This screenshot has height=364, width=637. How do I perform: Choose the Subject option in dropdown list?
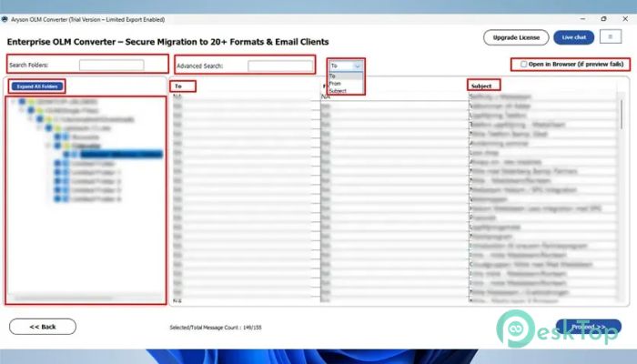[345, 91]
